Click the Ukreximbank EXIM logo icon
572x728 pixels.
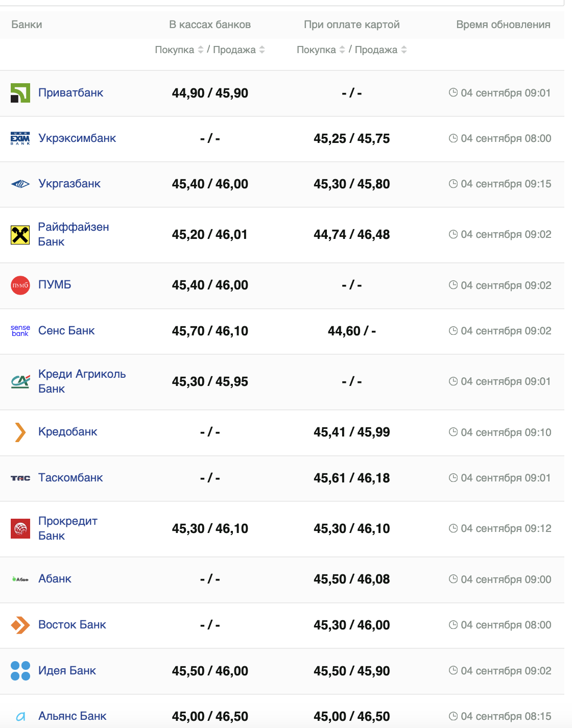click(x=20, y=138)
